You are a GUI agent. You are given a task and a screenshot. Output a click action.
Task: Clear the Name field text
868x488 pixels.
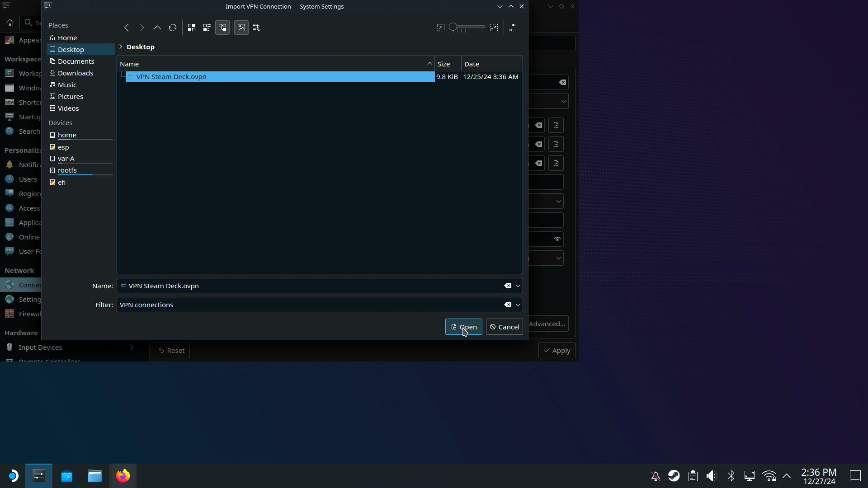pos(508,286)
